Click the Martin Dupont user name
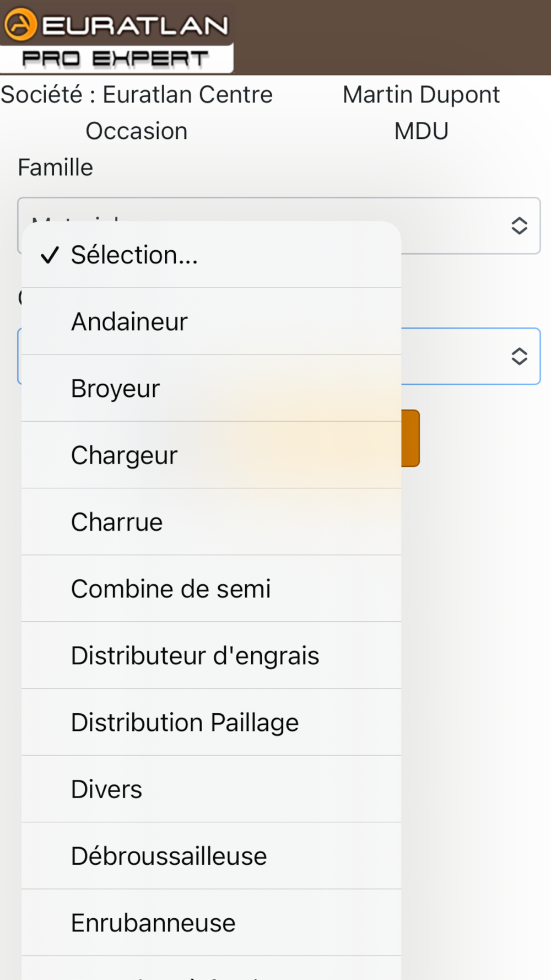The width and height of the screenshot is (551, 980). pos(421,95)
